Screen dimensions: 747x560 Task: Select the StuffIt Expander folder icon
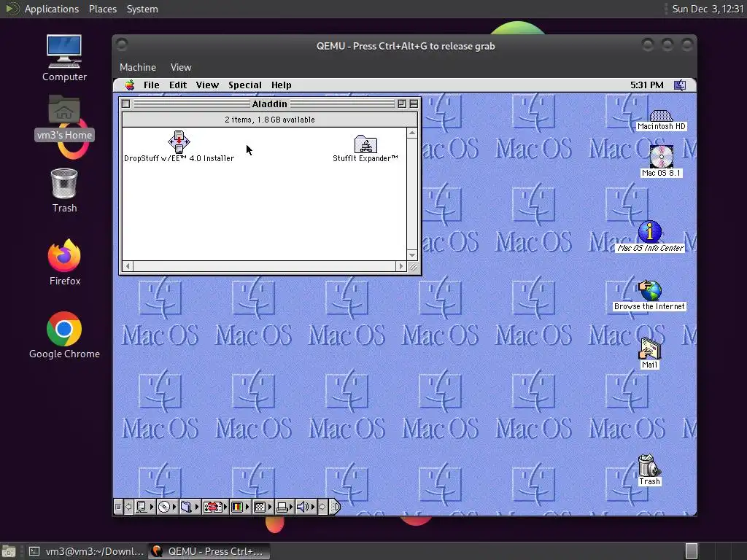click(x=365, y=144)
